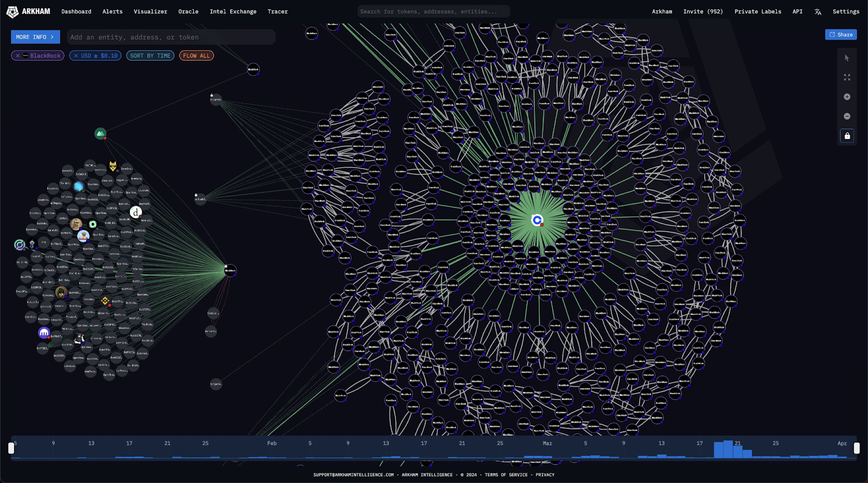Click the central Coinbase node

(537, 220)
